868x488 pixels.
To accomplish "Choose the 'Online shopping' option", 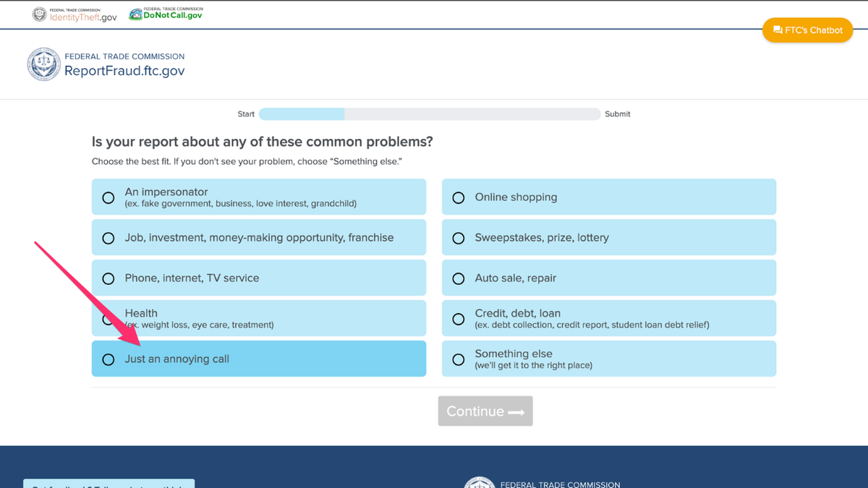I will pyautogui.click(x=459, y=197).
